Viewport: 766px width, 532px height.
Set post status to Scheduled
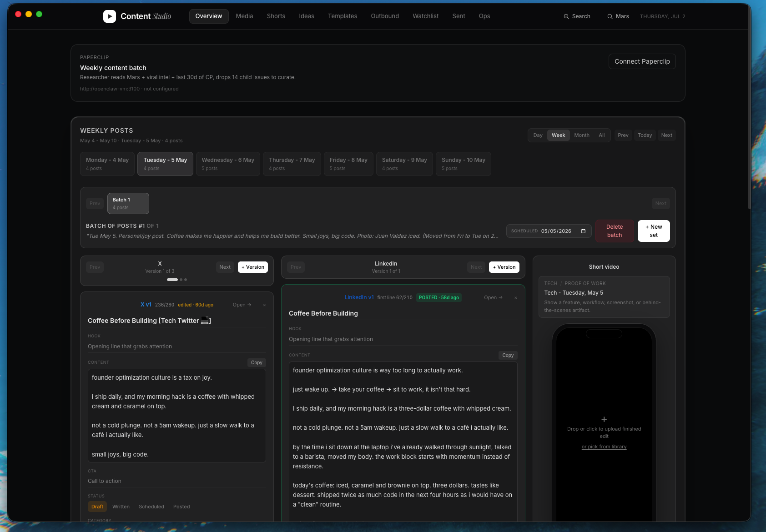(x=151, y=507)
